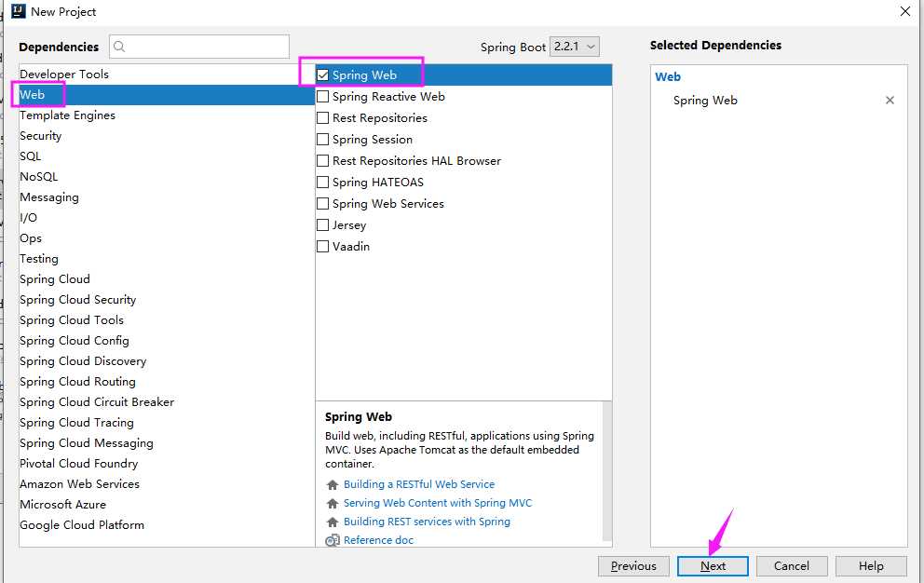The width and height of the screenshot is (924, 583).
Task: Open Serving Web Content with Spring MVC link
Action: (x=438, y=503)
